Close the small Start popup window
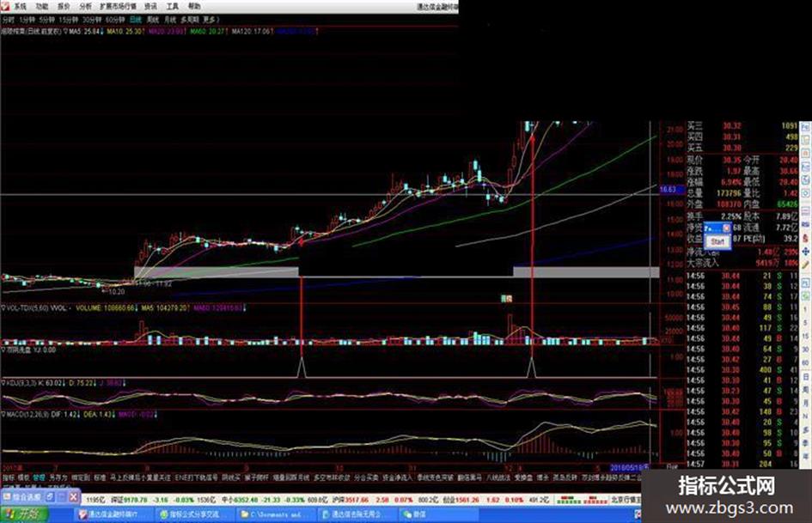Image resolution: width=812 pixels, height=523 pixels. (x=726, y=228)
